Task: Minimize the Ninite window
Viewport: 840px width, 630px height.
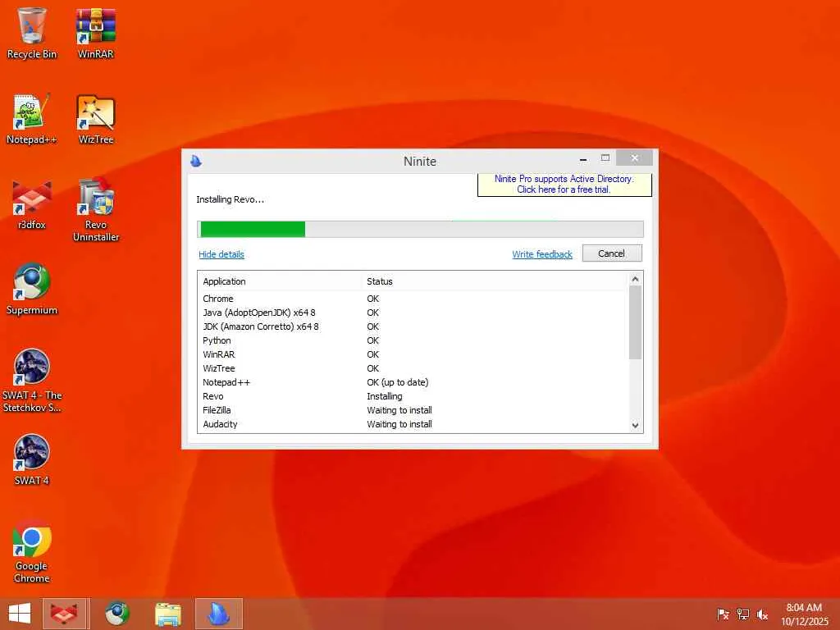Action: pyautogui.click(x=583, y=158)
